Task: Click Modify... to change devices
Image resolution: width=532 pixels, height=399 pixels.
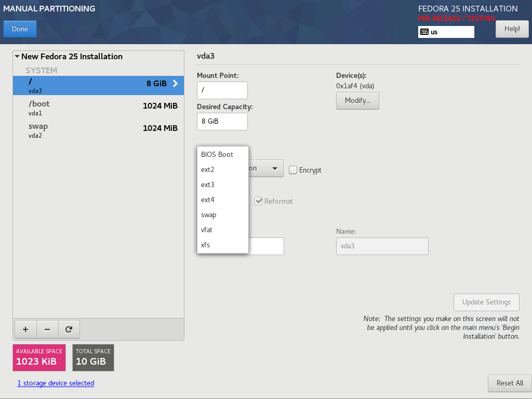Action: click(x=357, y=100)
